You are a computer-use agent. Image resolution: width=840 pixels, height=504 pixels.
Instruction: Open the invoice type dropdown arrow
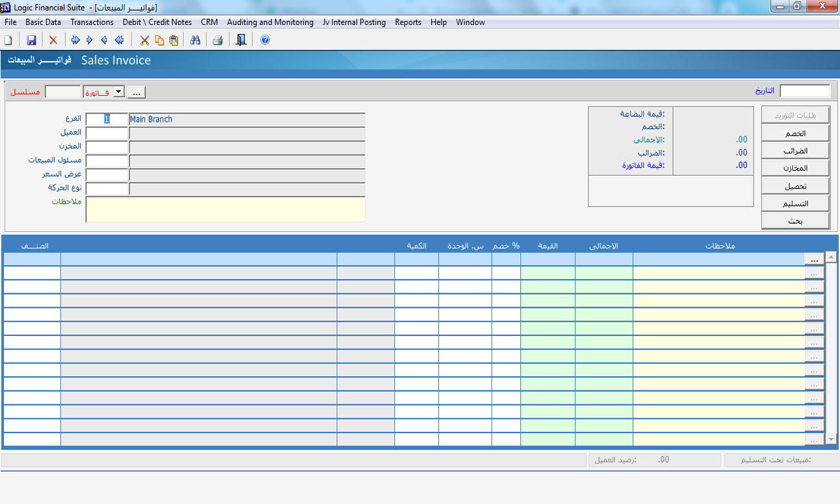click(x=119, y=92)
